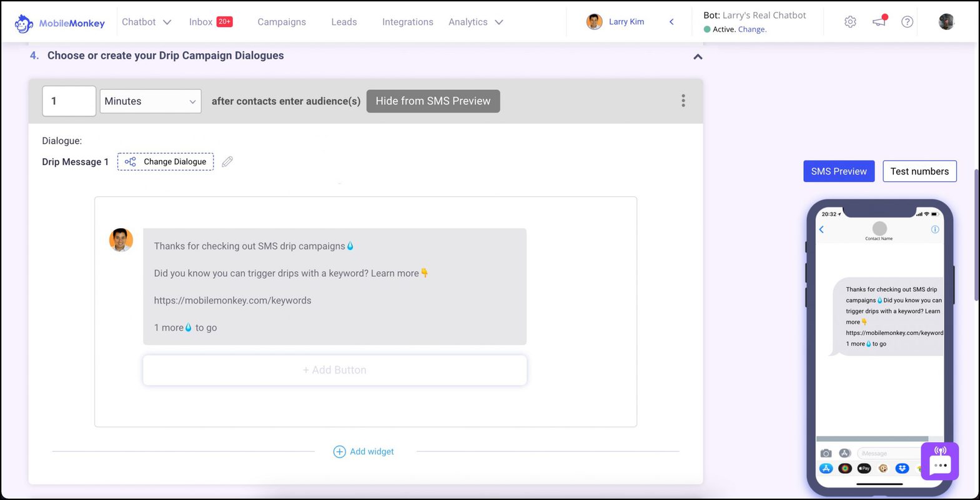Click the delay number input field
The height and width of the screenshot is (500, 980).
[69, 101]
